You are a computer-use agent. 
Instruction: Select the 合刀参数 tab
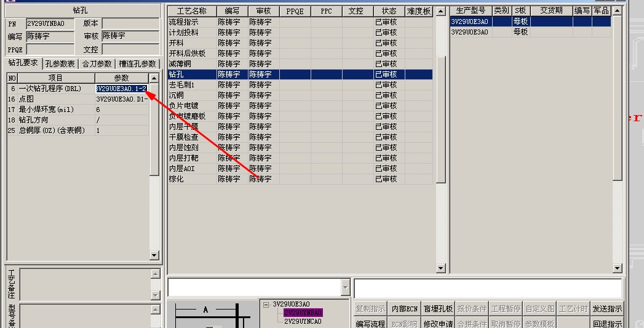[97, 64]
